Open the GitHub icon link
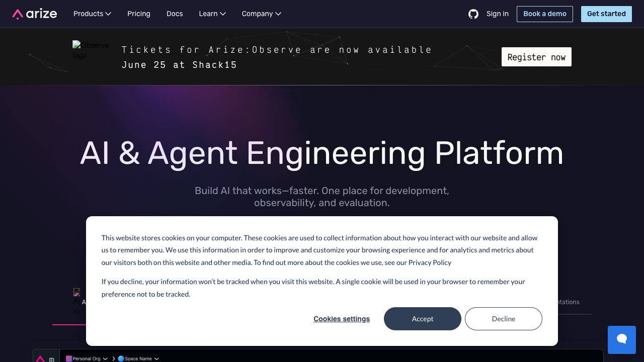Viewport: 644px width, 362px height. (x=473, y=14)
